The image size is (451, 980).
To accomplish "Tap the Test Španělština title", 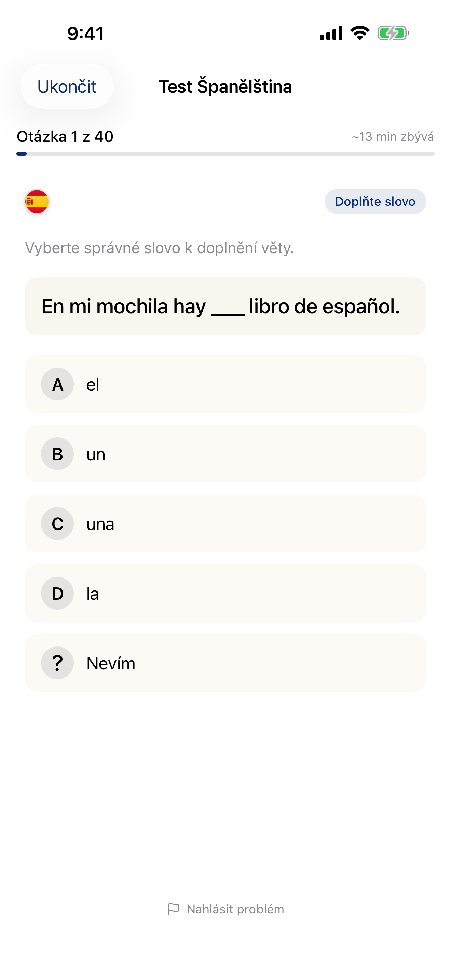I will click(x=225, y=87).
